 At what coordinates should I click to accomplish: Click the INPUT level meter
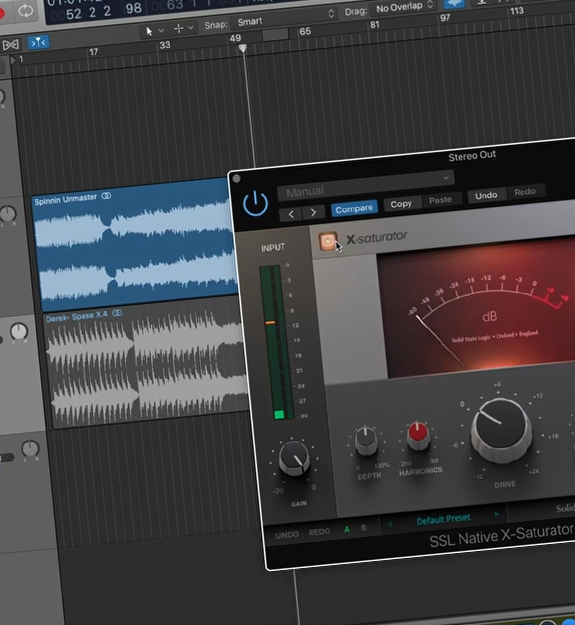[277, 342]
